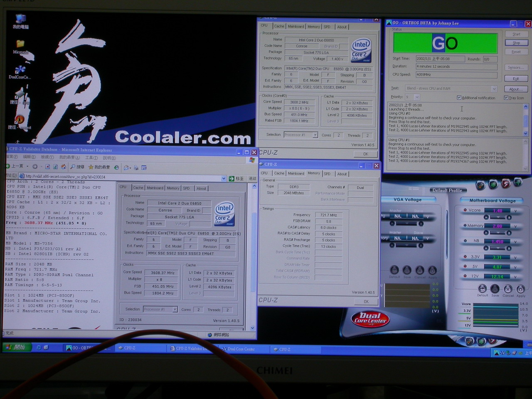Open the IE Mail toolbar icon
This screenshot has height=399, width=532.
(126, 167)
